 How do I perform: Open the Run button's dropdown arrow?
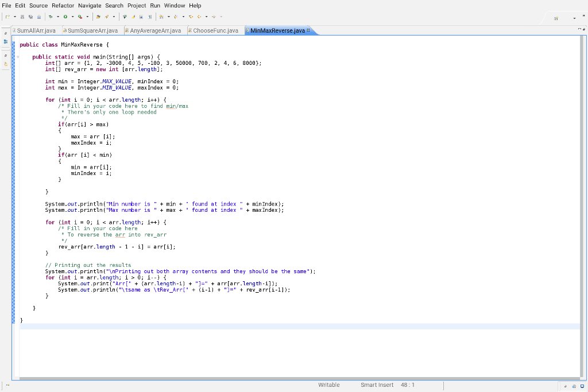tap(73, 17)
